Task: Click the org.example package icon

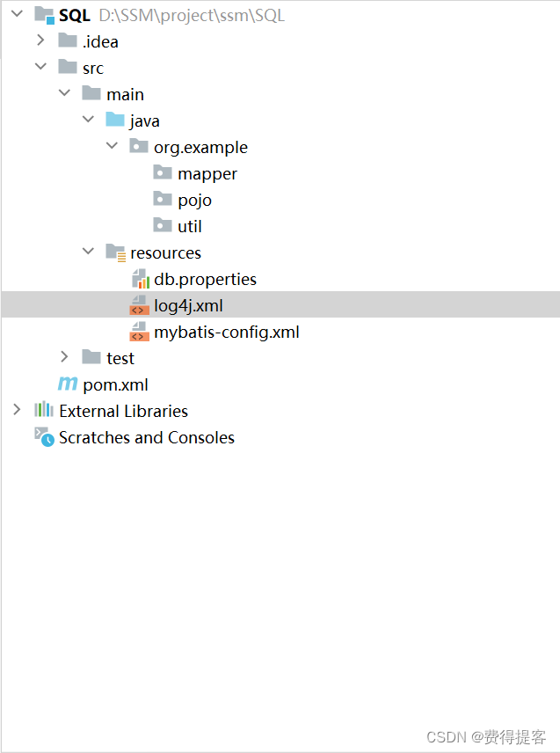Action: [x=138, y=147]
